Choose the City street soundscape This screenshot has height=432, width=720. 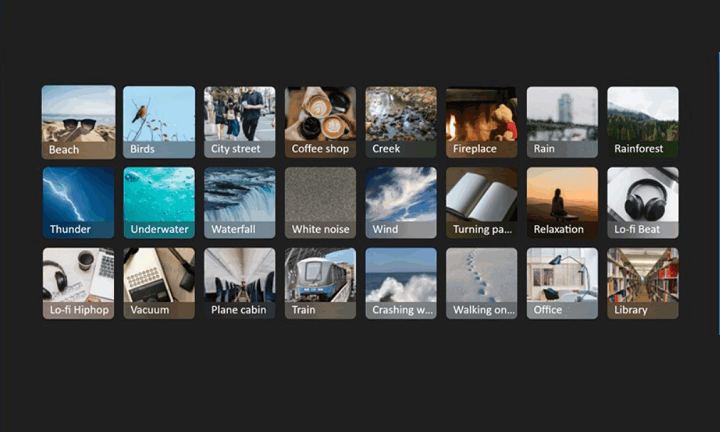[x=240, y=122]
